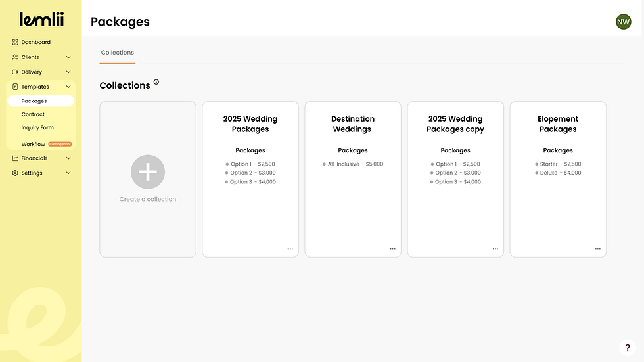Click the plus circle to create collection
The image size is (644, 362).
[x=148, y=172]
